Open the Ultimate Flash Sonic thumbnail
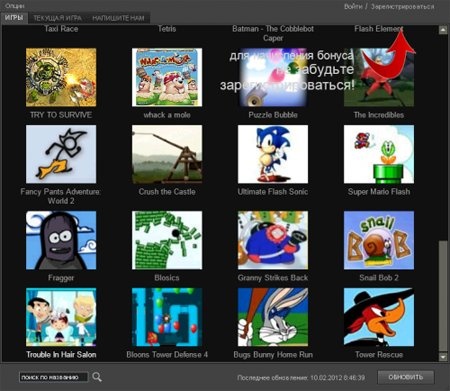450x391 pixels. (x=273, y=154)
